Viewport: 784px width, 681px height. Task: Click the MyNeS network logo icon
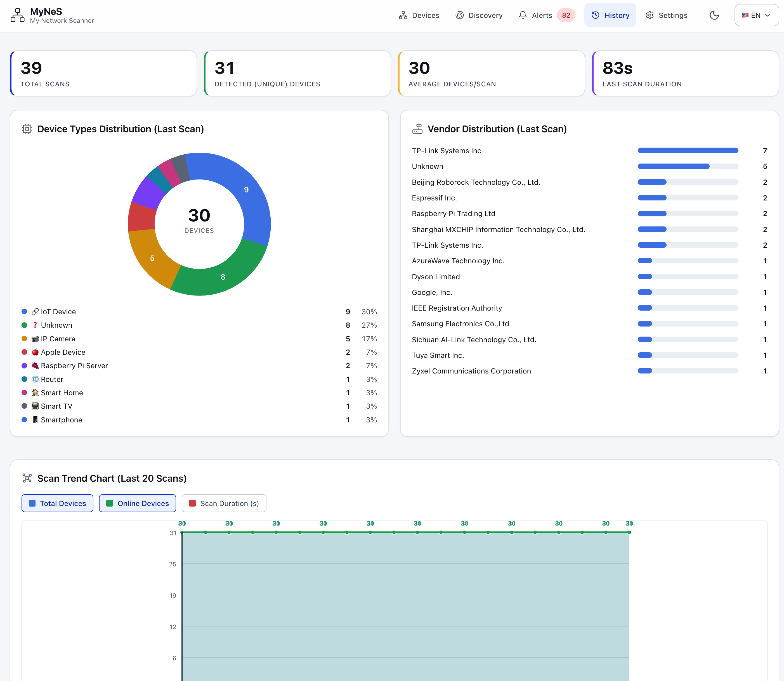(x=18, y=16)
